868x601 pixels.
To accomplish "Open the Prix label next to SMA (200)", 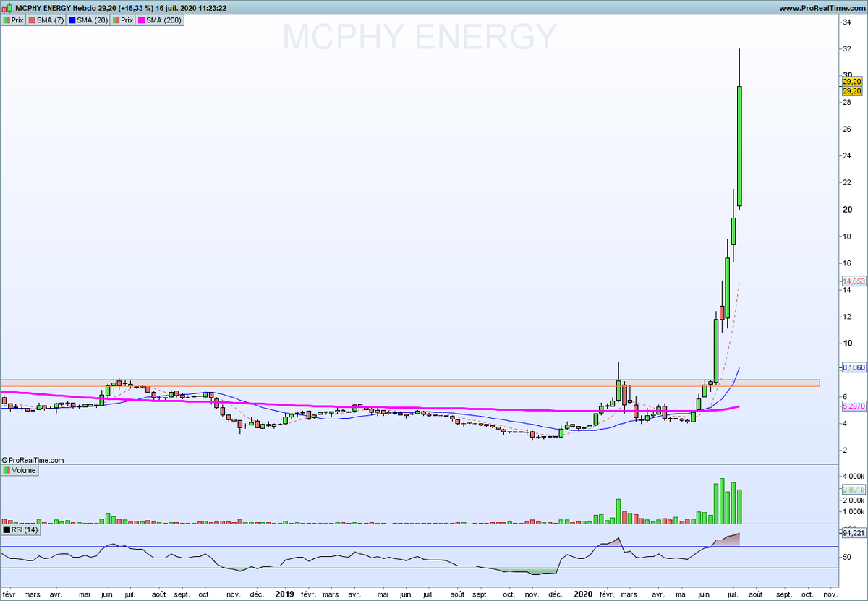I will coord(122,20).
